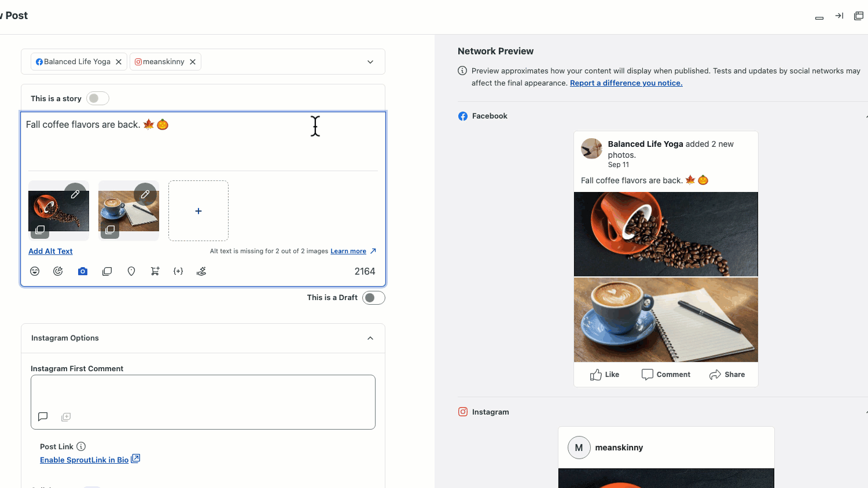Image resolution: width=868 pixels, height=488 pixels.
Task: Click the location pin icon
Action: 131,271
